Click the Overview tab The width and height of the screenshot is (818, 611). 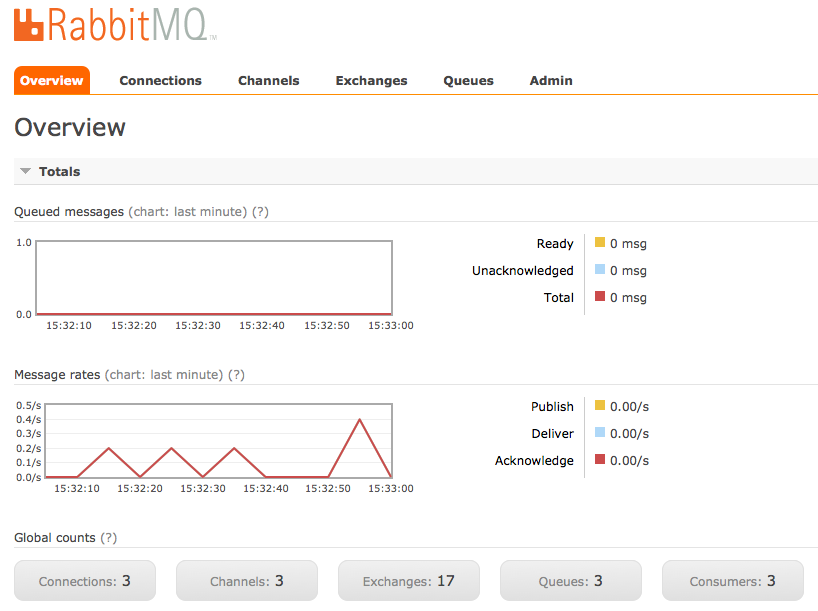coord(52,81)
